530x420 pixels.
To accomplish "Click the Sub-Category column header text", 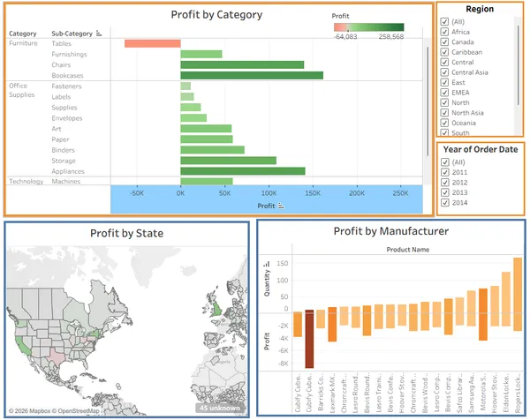I will (x=72, y=34).
